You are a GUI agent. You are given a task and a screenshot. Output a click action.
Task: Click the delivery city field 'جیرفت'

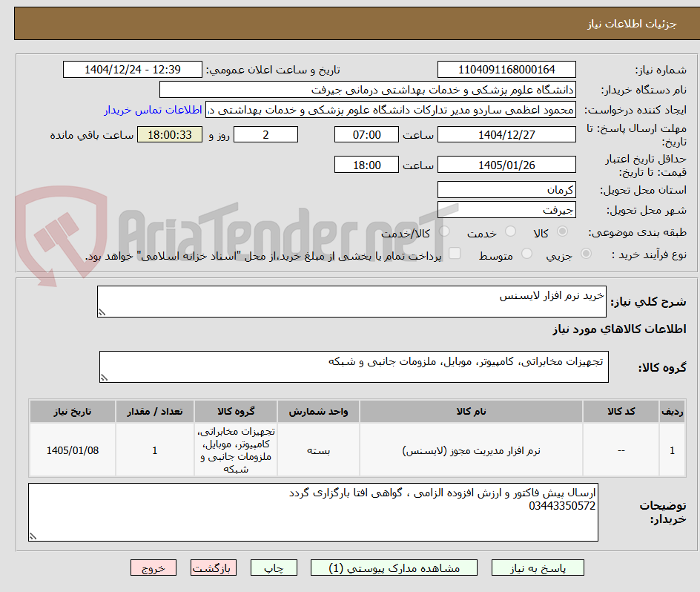tap(506, 209)
